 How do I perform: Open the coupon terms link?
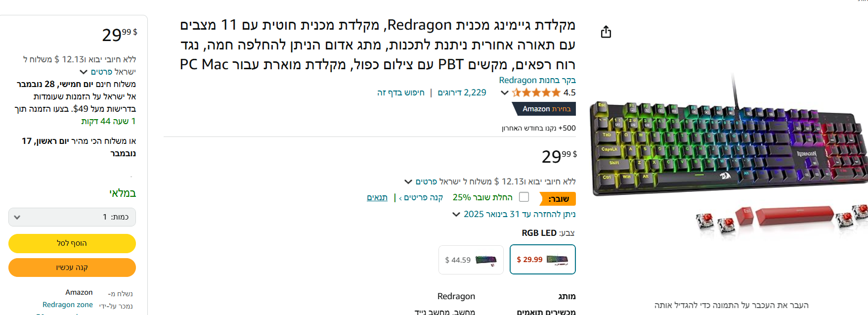click(x=377, y=197)
